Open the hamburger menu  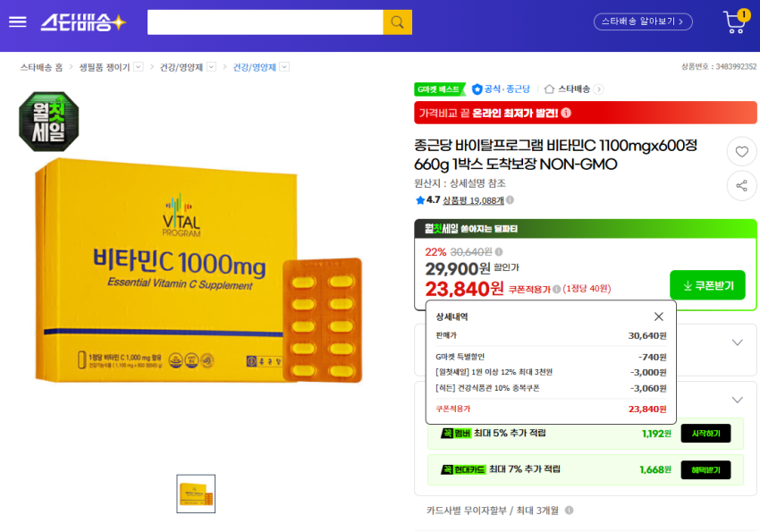coord(18,21)
